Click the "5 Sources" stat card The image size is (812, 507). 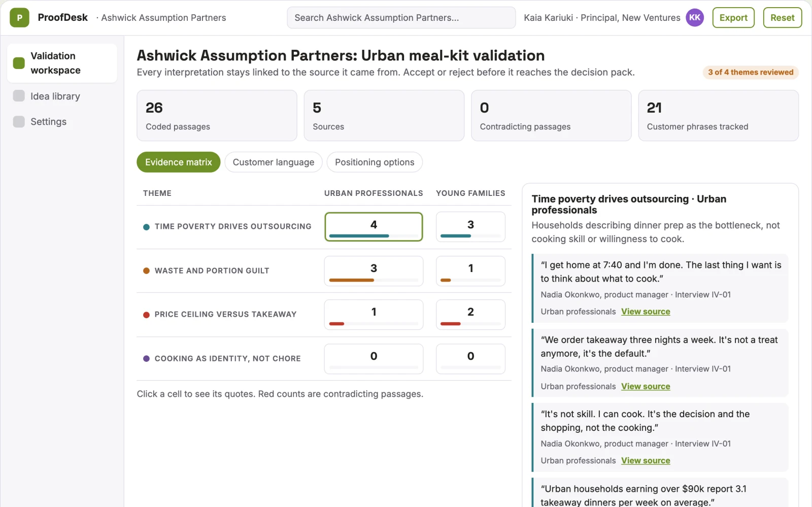384,116
